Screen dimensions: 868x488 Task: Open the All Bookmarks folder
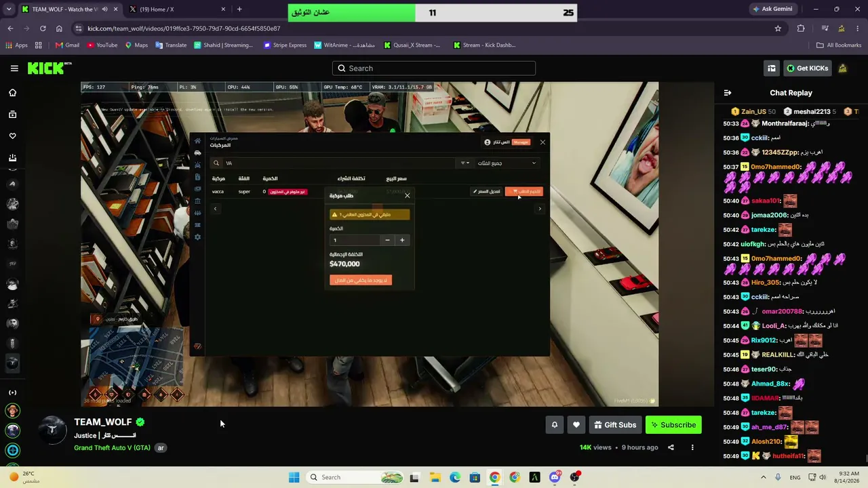(839, 45)
